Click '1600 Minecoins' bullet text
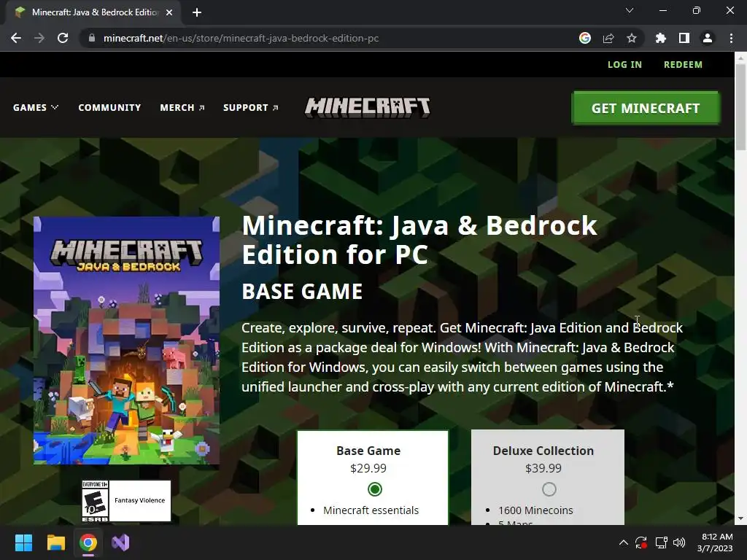This screenshot has width=747, height=560. pyautogui.click(x=535, y=510)
